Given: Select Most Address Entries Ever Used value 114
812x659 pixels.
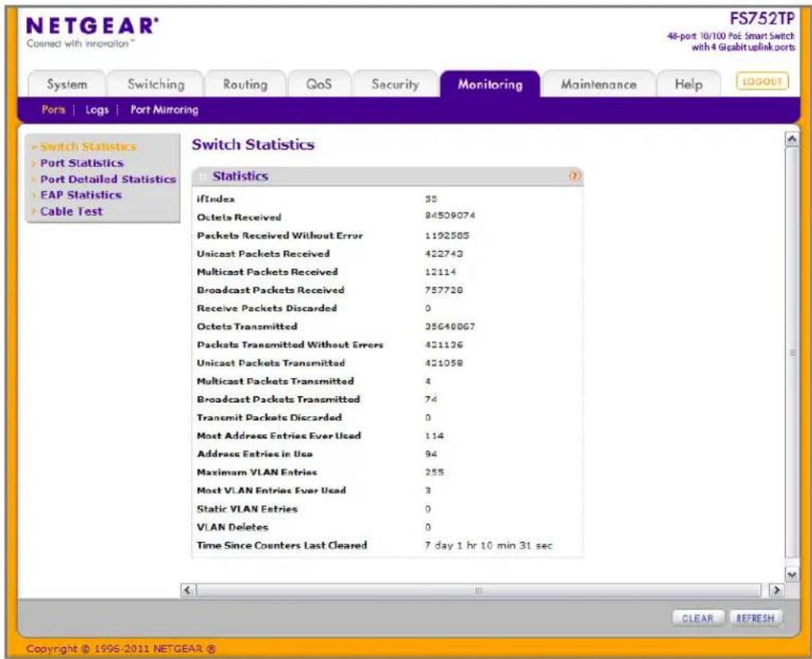Looking at the screenshot, I should [x=434, y=436].
